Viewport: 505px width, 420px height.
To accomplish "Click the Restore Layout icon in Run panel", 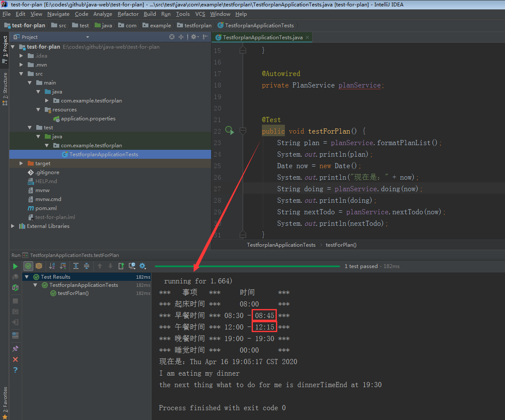I will tap(15, 335).
